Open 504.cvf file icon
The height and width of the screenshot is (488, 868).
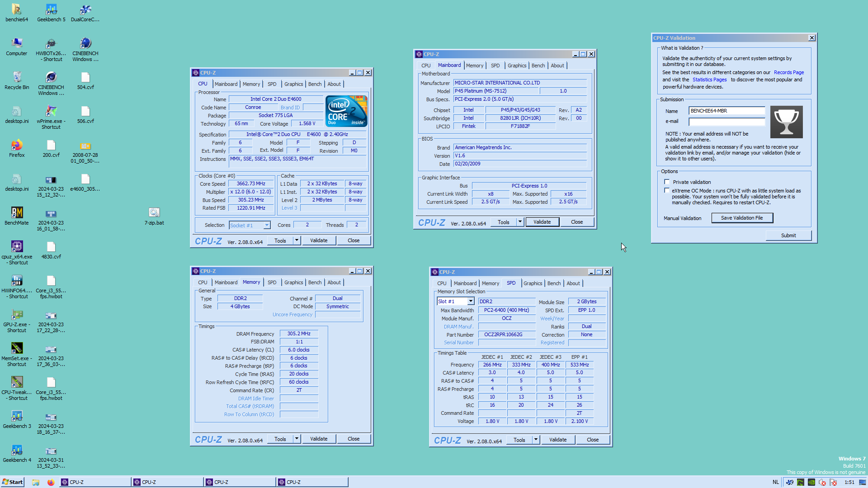tap(85, 80)
